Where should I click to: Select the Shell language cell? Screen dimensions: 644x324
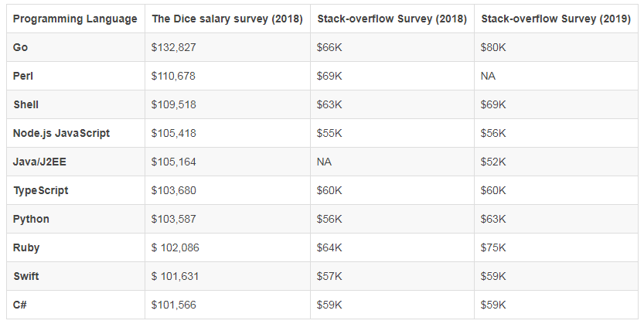26,104
